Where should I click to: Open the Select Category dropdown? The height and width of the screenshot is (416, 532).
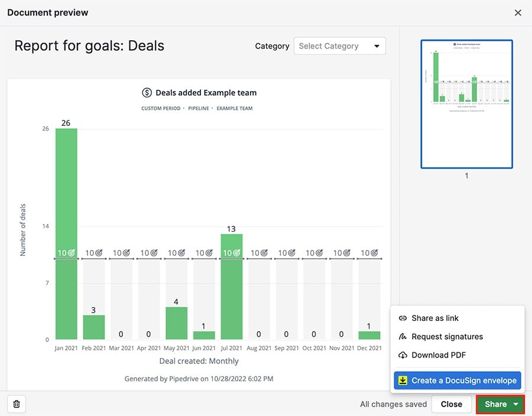[x=340, y=45]
